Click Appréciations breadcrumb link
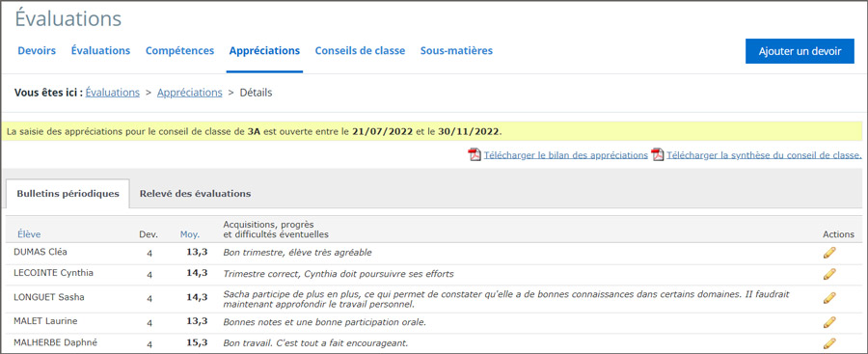This screenshot has width=868, height=354. (x=190, y=93)
